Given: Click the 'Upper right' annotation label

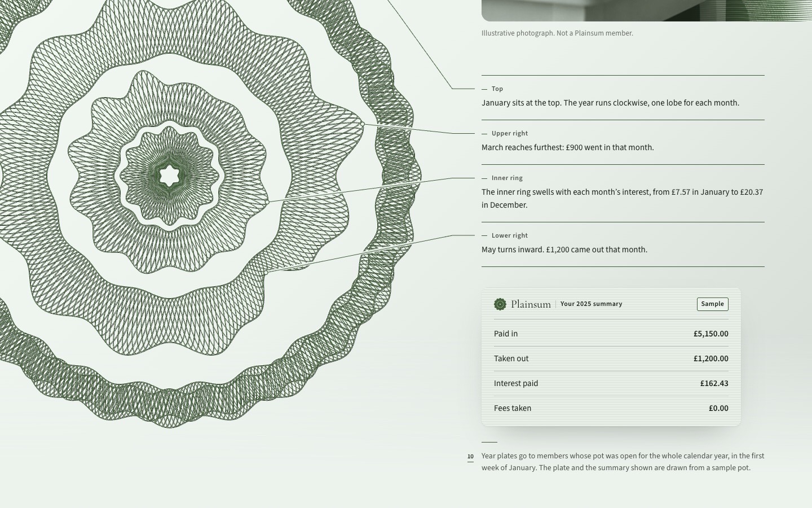Looking at the screenshot, I should tap(510, 133).
